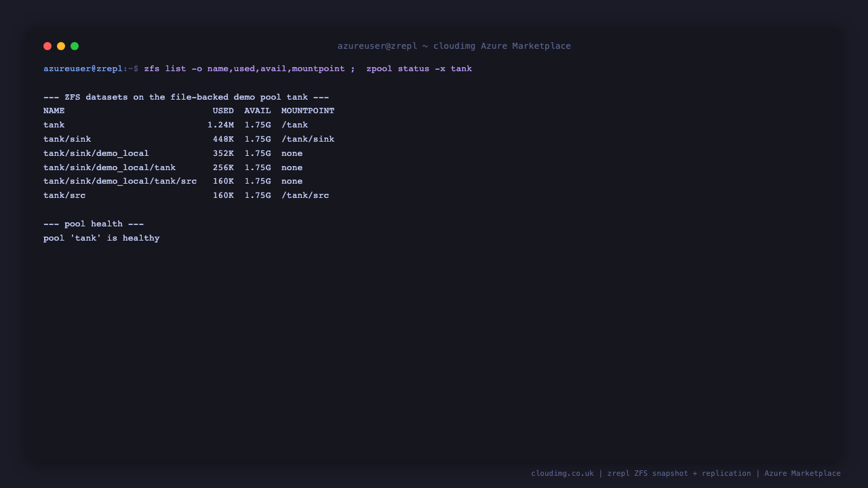868x488 pixels.
Task: Click the green maximize window dot
Action: (x=75, y=46)
